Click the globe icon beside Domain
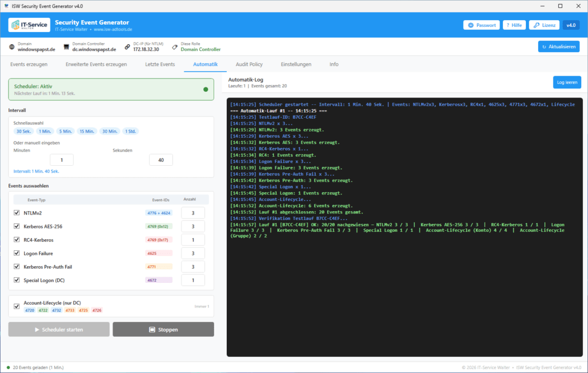 [12, 47]
